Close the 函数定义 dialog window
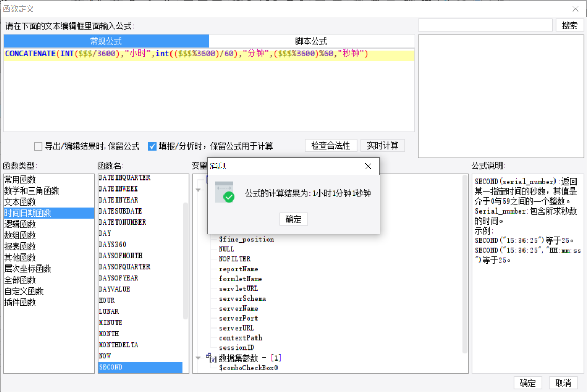 click(575, 8)
